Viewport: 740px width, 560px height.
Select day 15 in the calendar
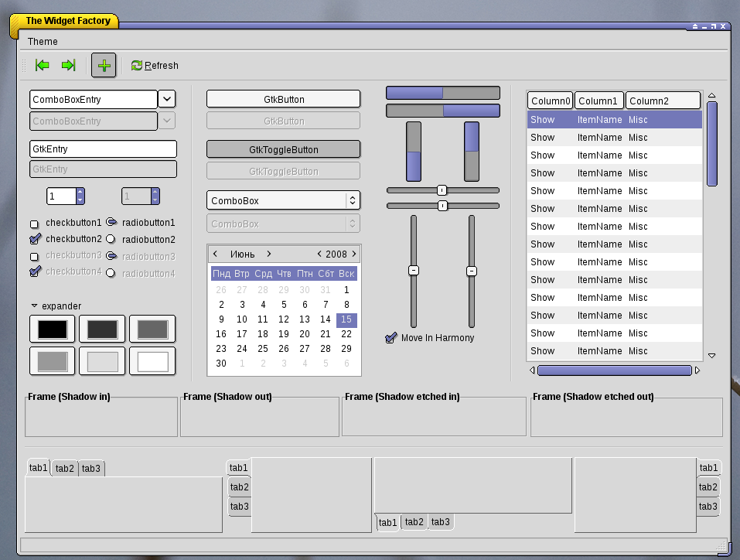(346, 319)
